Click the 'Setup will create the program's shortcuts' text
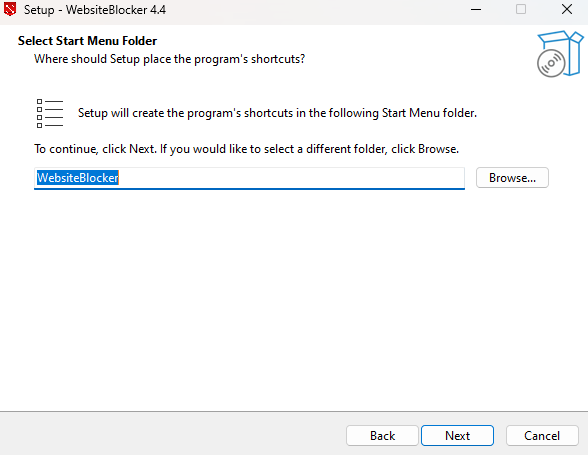Image resolution: width=588 pixels, height=455 pixels. [x=277, y=113]
